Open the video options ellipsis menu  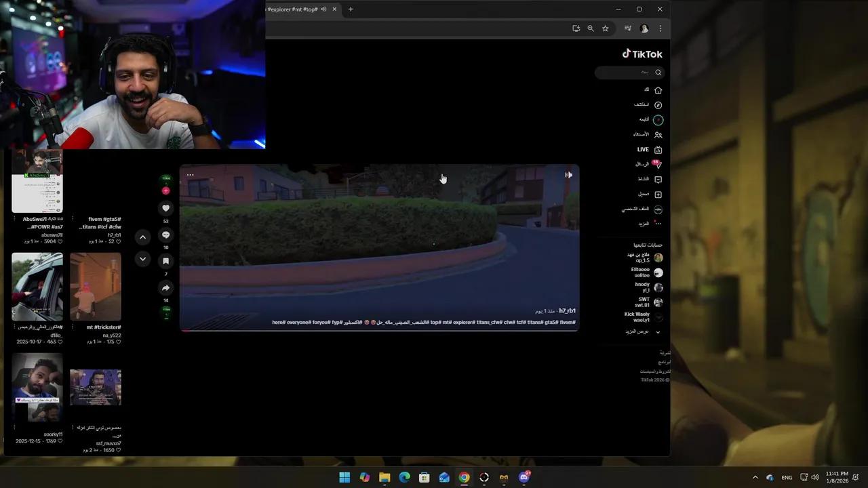(x=191, y=175)
